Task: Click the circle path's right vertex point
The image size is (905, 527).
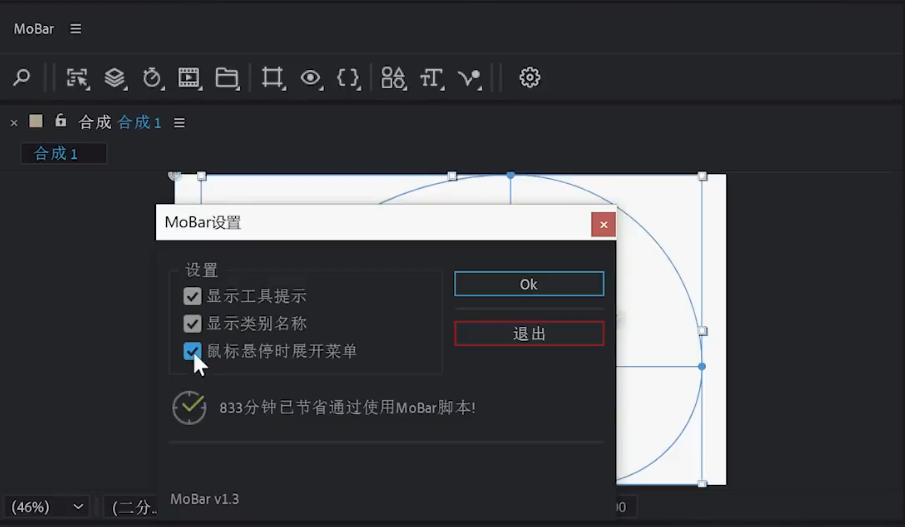Action: (x=702, y=367)
